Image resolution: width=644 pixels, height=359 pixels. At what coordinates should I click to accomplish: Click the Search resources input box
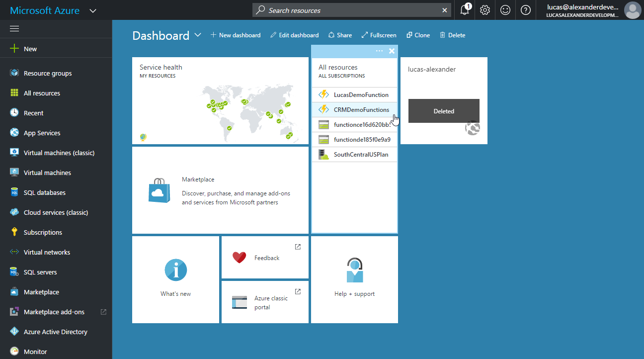pyautogui.click(x=352, y=10)
